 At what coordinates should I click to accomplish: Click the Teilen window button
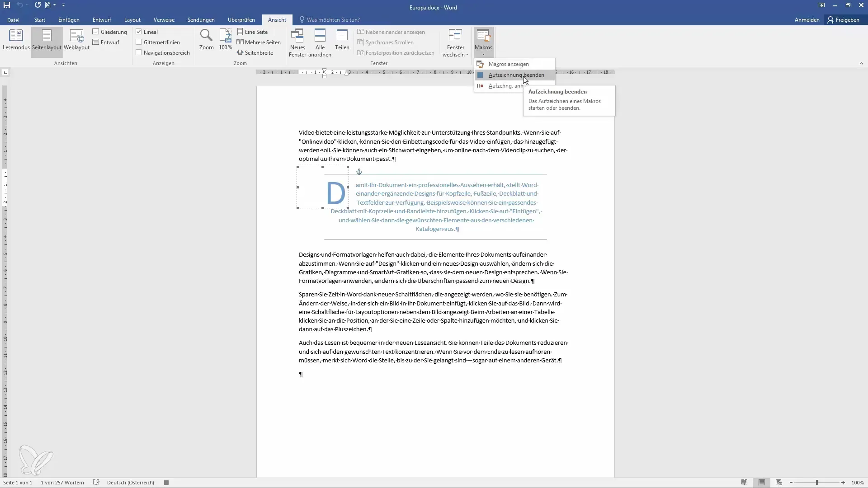342,40
